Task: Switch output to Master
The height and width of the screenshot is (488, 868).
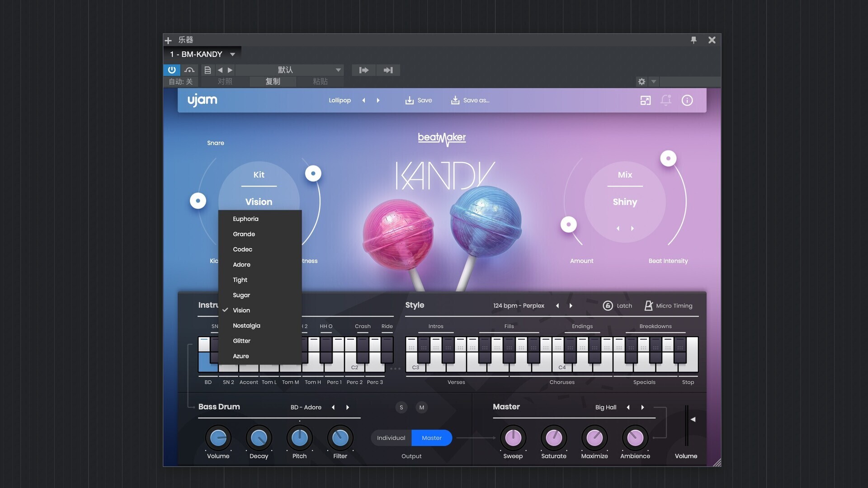Action: click(432, 438)
